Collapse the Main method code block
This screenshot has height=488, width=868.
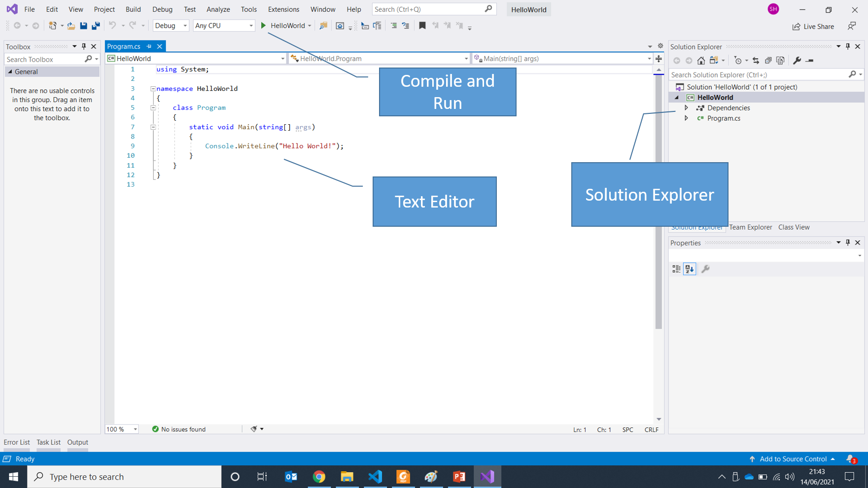(x=153, y=127)
